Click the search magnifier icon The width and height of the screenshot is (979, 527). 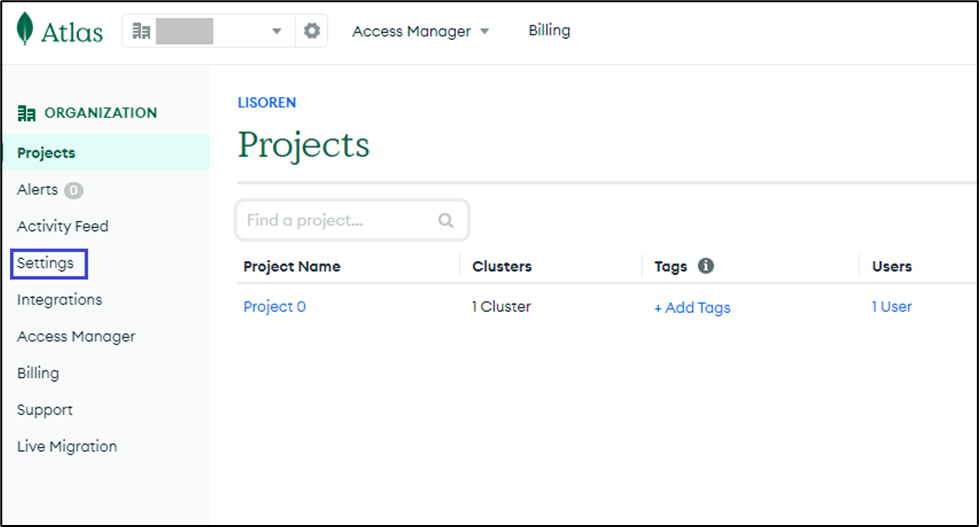pyautogui.click(x=446, y=220)
